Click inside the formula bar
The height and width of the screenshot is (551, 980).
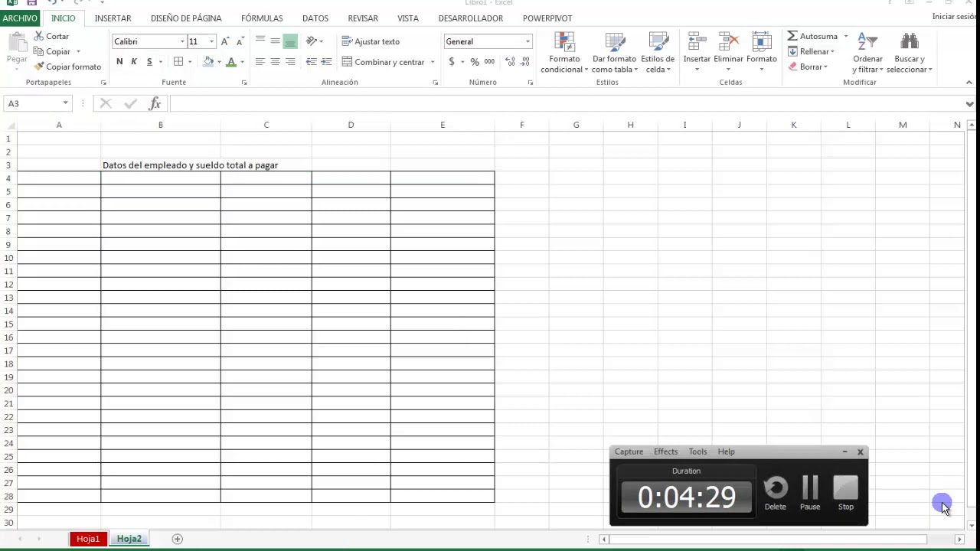click(567, 103)
